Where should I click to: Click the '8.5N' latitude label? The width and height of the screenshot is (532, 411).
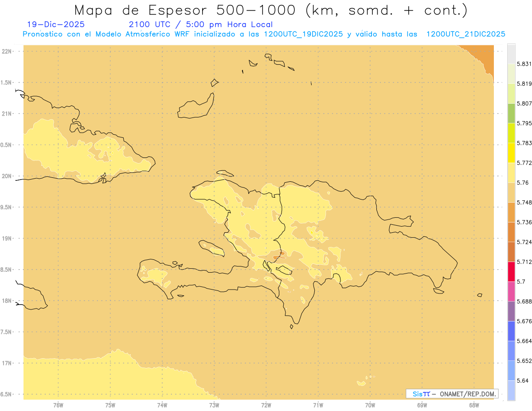[6, 270]
